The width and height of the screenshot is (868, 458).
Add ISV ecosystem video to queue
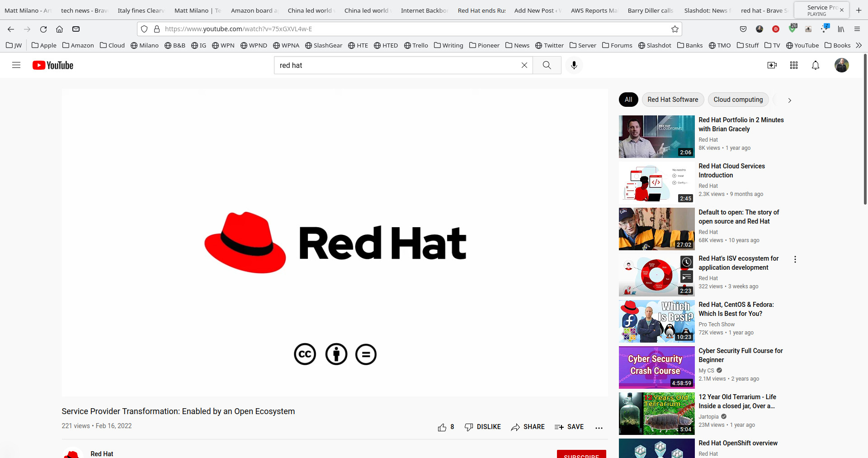point(687,277)
